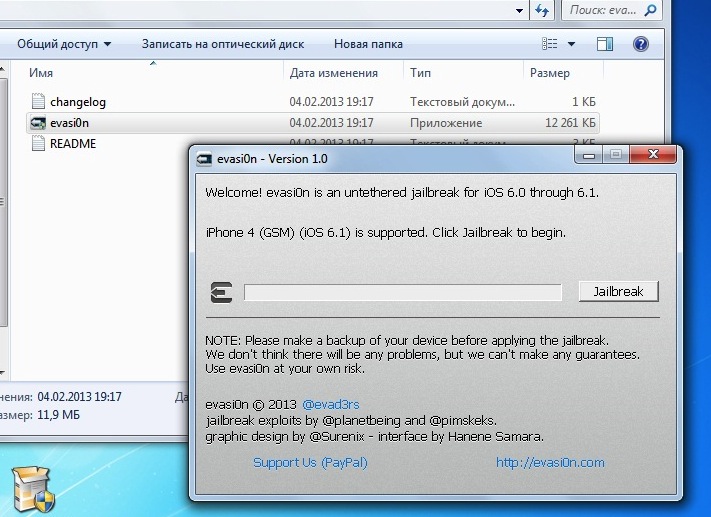Select the evasi0n application file row
This screenshot has height=517, width=711.
click(313, 123)
